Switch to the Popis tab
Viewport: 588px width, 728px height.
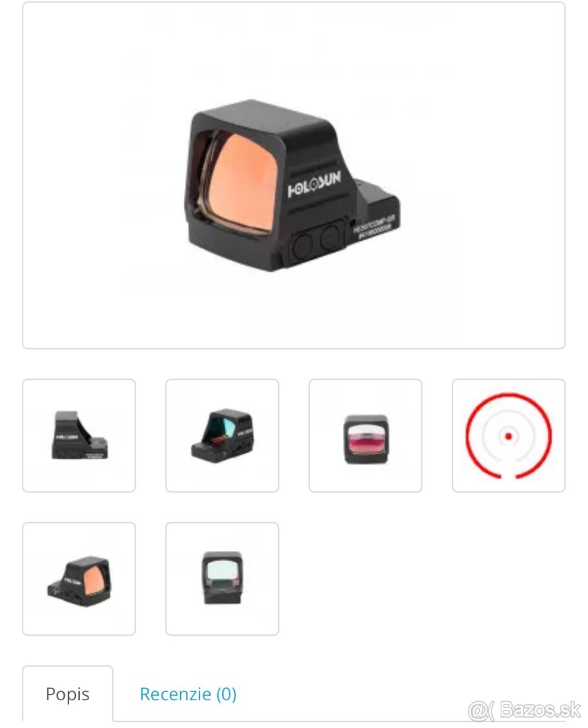(x=67, y=694)
